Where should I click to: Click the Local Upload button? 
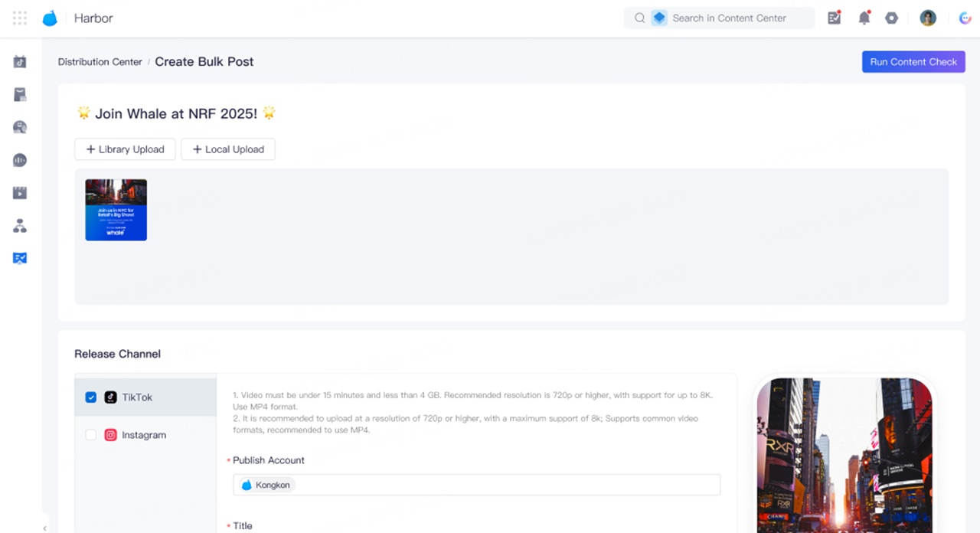228,149
